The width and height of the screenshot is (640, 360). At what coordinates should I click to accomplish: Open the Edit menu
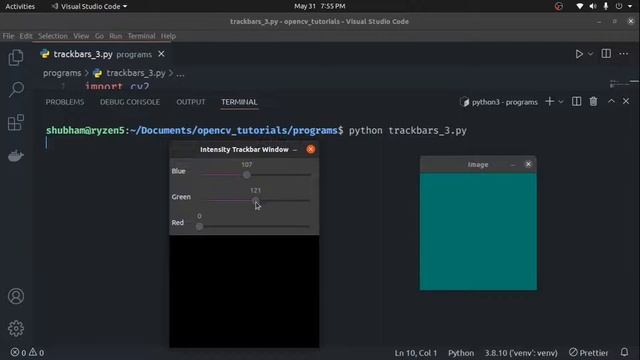tap(26, 36)
